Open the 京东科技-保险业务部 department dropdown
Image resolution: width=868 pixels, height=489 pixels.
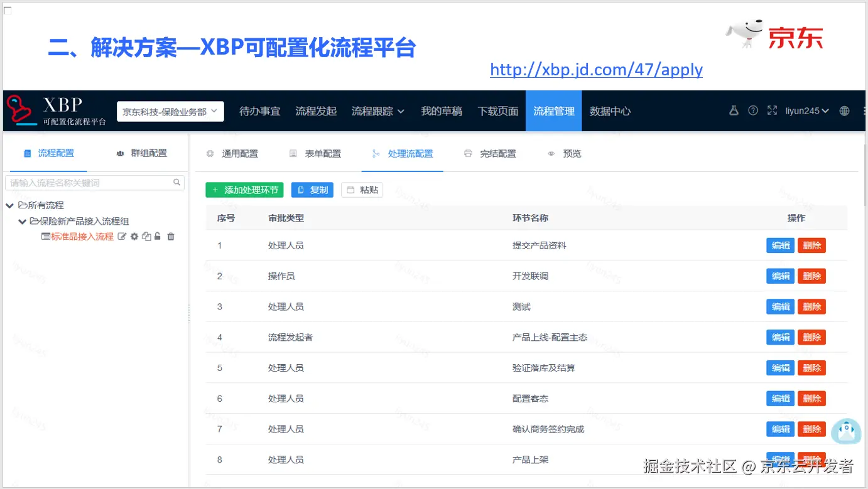[170, 111]
